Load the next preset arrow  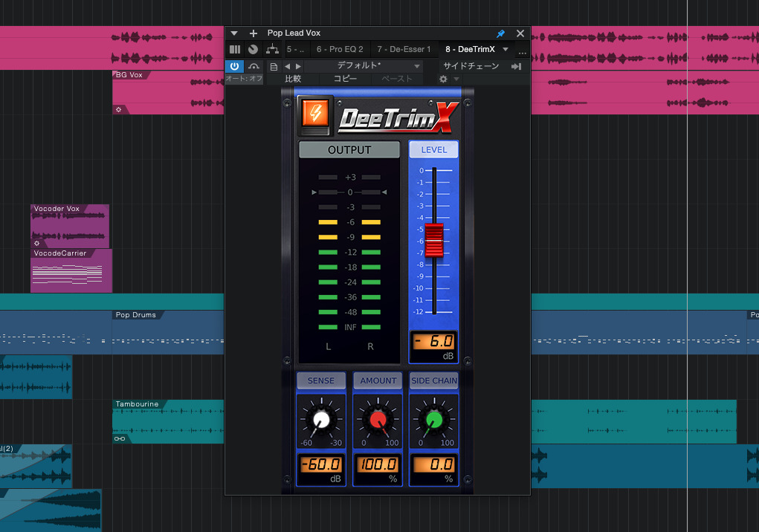(298, 66)
